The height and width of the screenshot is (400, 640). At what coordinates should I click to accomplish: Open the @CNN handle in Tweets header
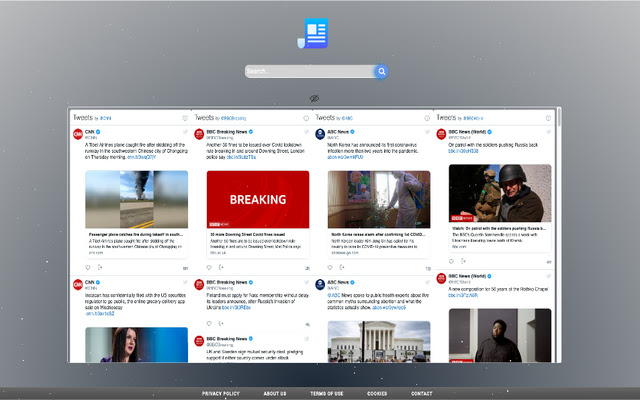(106, 118)
